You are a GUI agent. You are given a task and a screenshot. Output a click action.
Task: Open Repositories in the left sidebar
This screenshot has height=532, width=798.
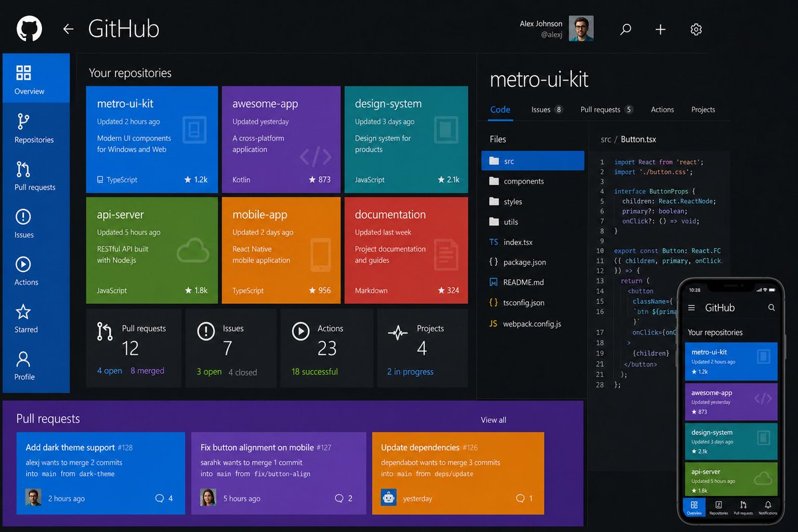click(36, 128)
